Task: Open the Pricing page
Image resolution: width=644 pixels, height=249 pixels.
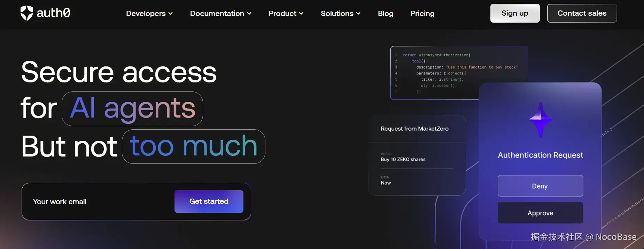Action: point(422,14)
